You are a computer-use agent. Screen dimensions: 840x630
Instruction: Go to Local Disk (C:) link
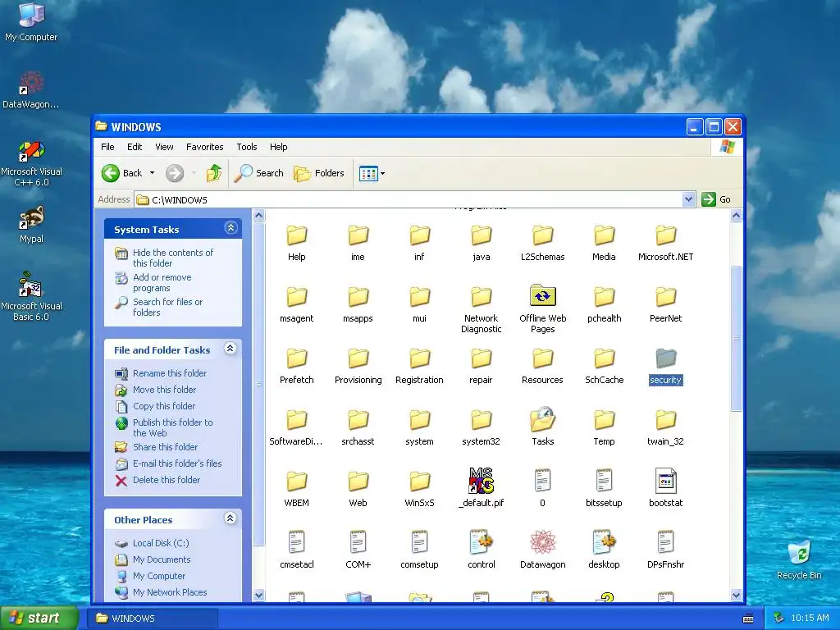pyautogui.click(x=161, y=543)
